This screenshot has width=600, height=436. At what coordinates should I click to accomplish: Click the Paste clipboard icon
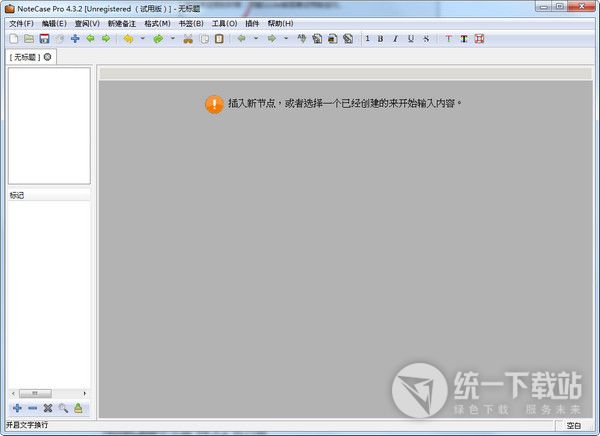pyautogui.click(x=218, y=39)
